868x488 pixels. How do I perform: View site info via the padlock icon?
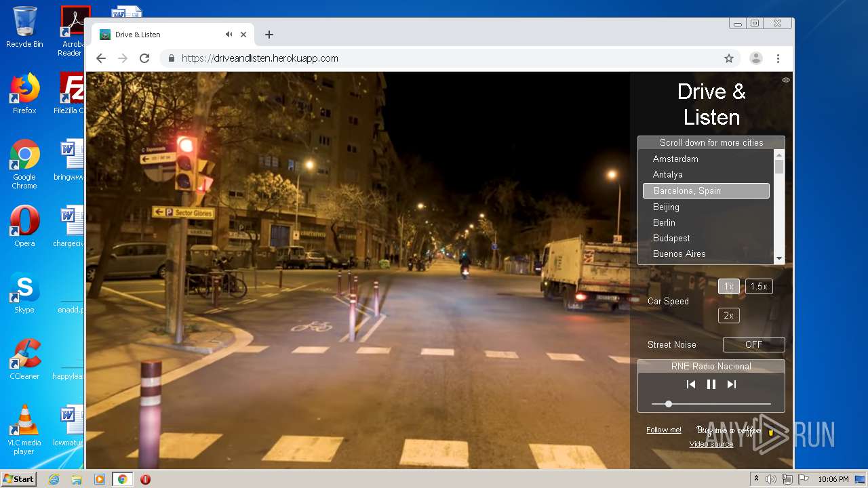point(171,58)
